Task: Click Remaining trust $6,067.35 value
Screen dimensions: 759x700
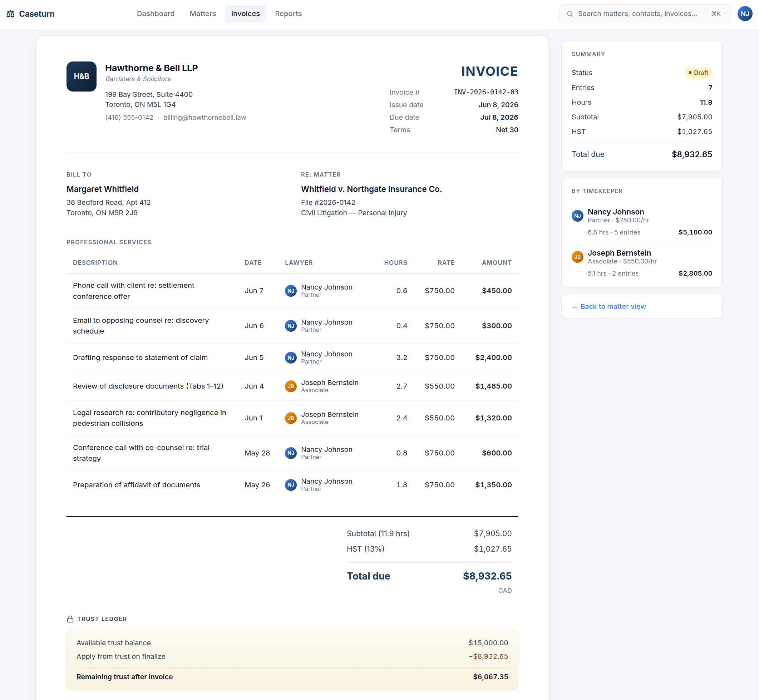Action: pos(491,677)
